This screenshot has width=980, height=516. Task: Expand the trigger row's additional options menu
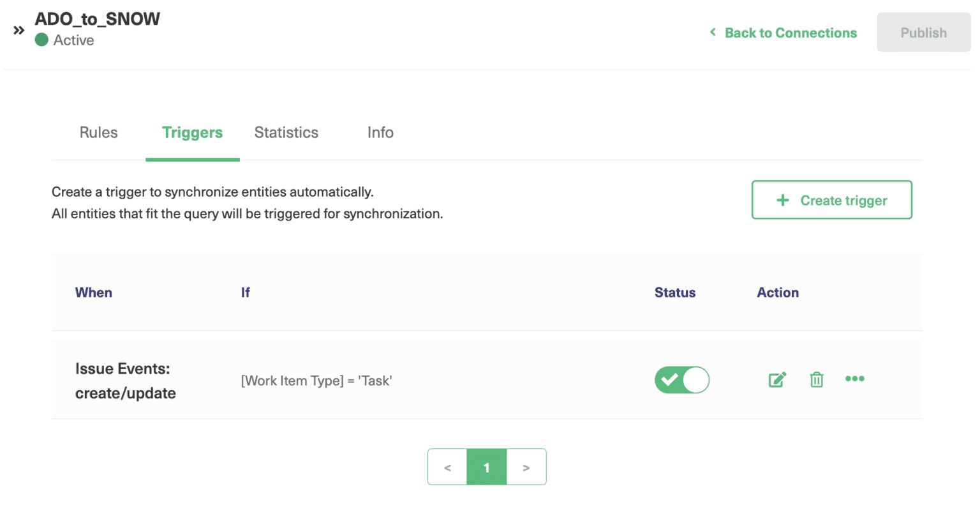[x=855, y=379]
